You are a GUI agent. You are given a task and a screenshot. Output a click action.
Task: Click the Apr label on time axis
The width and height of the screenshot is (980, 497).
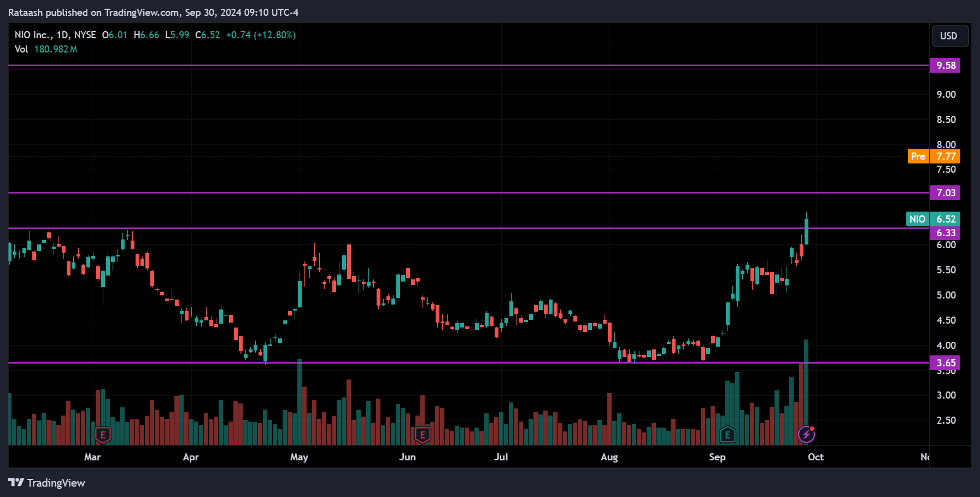pos(191,457)
